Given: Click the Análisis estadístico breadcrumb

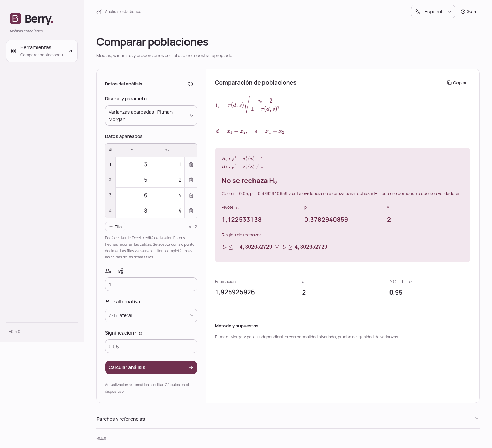Looking at the screenshot, I should coord(119,12).
